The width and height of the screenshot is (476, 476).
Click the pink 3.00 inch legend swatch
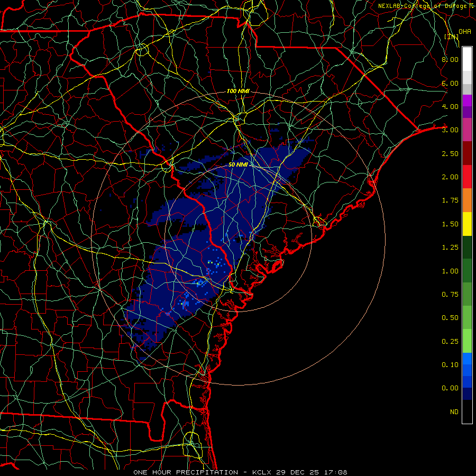pyautogui.click(x=467, y=130)
